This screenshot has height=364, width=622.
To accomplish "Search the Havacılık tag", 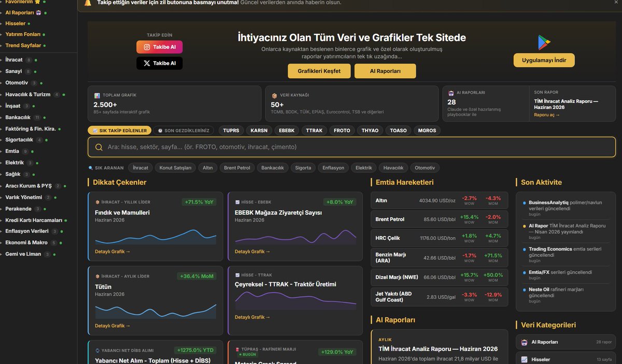I will tap(393, 168).
